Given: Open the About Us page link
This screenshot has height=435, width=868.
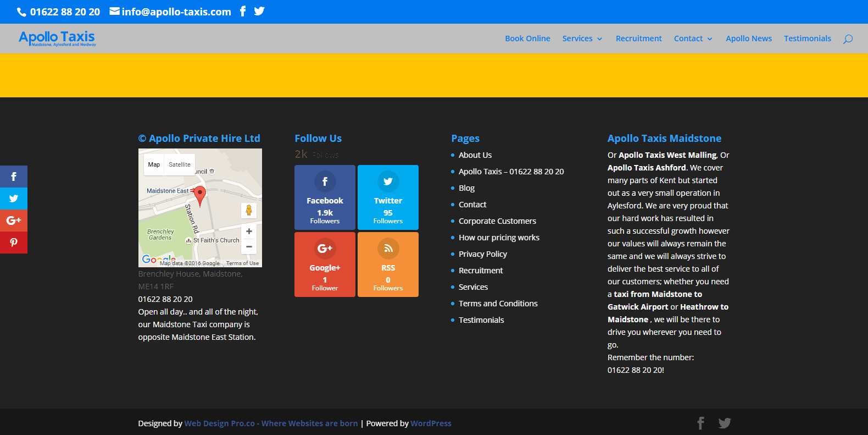Looking at the screenshot, I should pos(475,155).
